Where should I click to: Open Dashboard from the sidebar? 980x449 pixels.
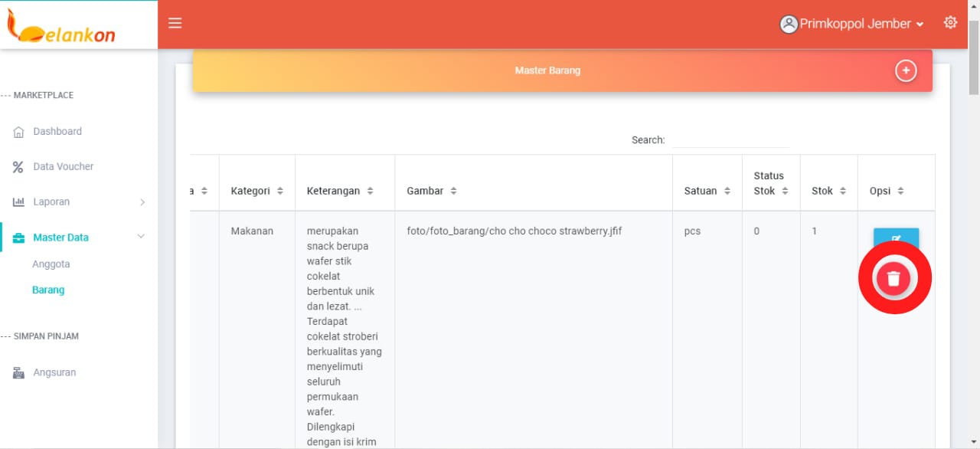(57, 131)
